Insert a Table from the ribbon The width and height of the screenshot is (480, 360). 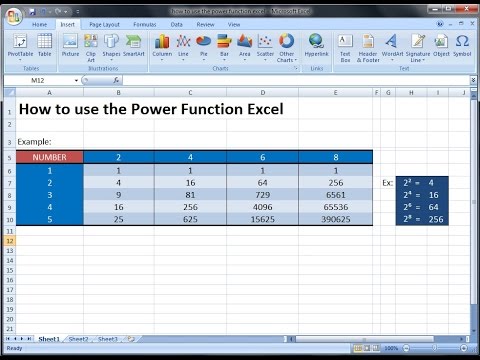(44, 45)
